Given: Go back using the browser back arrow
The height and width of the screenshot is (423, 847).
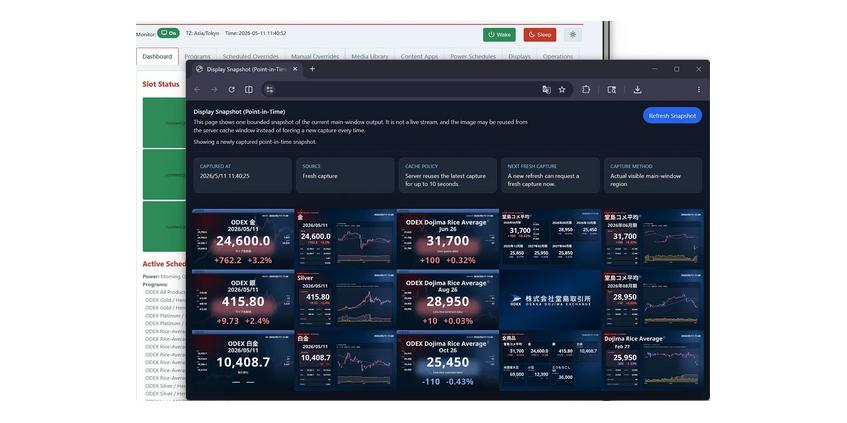Looking at the screenshot, I should pyautogui.click(x=197, y=90).
